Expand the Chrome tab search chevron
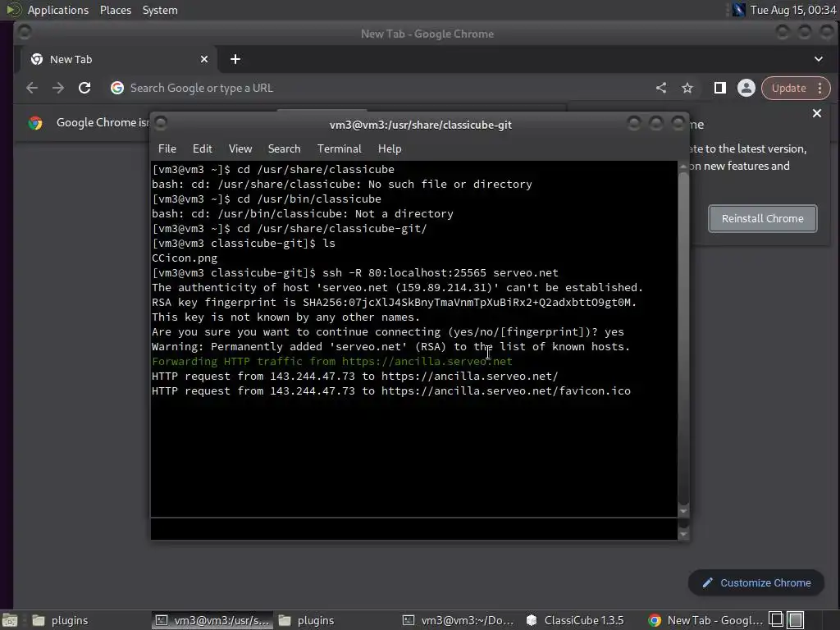This screenshot has height=630, width=840. (x=819, y=59)
